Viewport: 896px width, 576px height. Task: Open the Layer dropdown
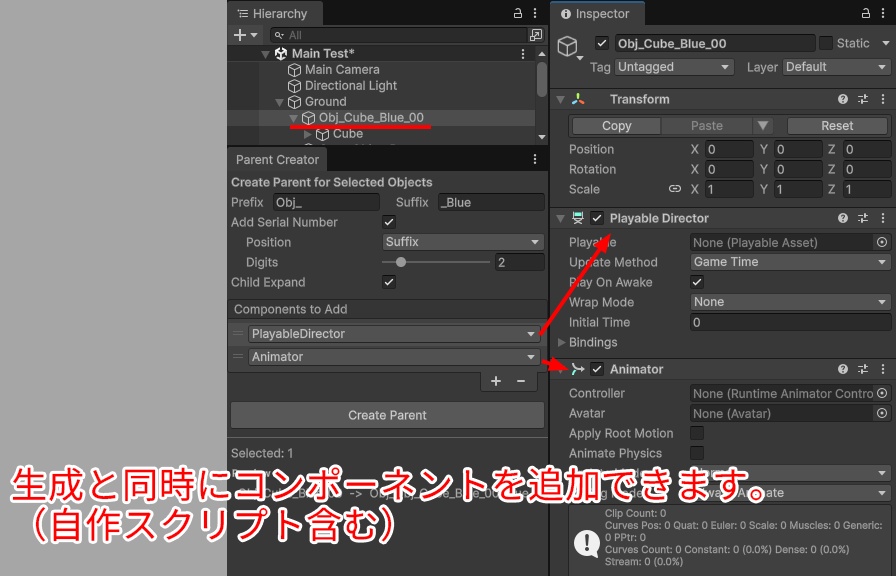pyautogui.click(x=837, y=67)
